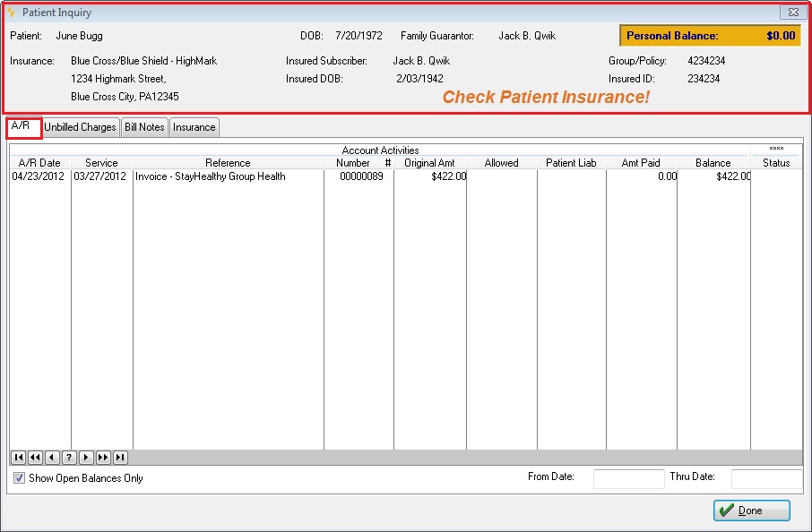Click patient name June Bugg
This screenshot has height=532, width=812.
tap(79, 36)
